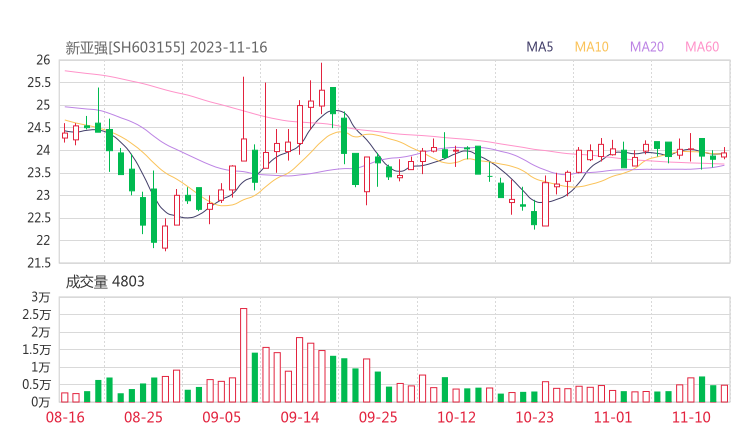Select the 10-12 date label

pyautogui.click(x=456, y=417)
